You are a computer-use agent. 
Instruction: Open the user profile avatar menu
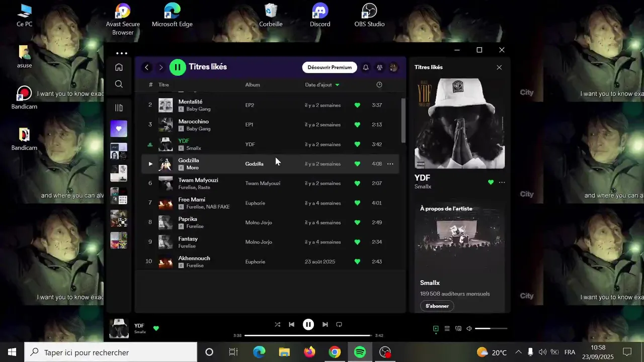pyautogui.click(x=393, y=67)
